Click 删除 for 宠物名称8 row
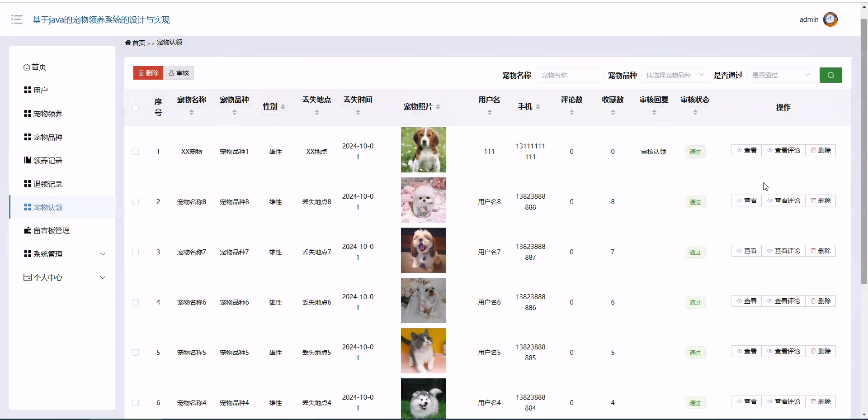 pyautogui.click(x=821, y=200)
